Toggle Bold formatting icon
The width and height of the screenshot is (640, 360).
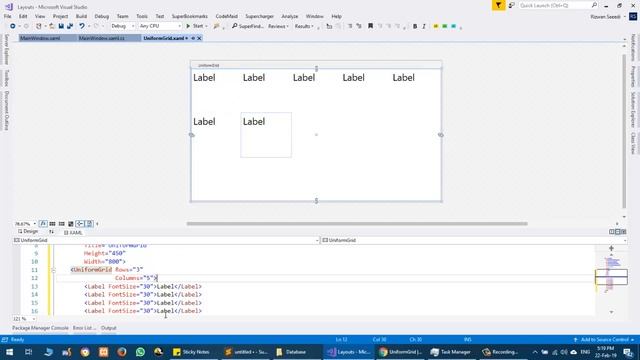pyautogui.click(x=415, y=26)
